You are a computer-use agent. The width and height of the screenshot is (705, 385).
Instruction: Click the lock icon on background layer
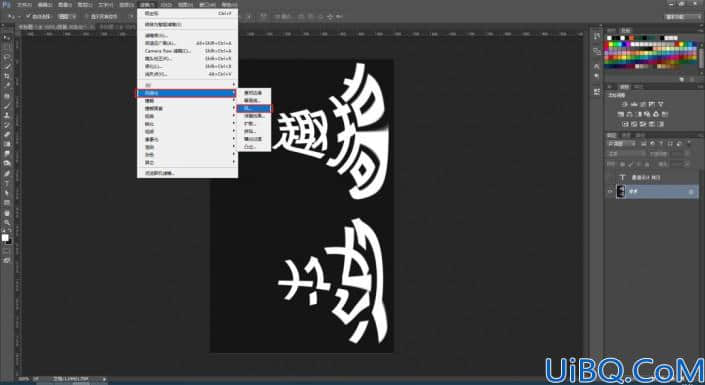click(x=692, y=192)
